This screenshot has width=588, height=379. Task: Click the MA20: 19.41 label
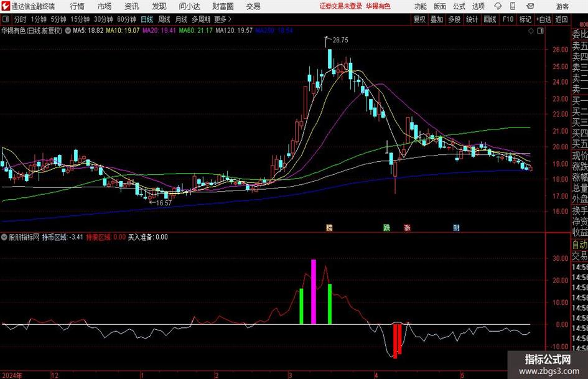pyautogui.click(x=159, y=30)
